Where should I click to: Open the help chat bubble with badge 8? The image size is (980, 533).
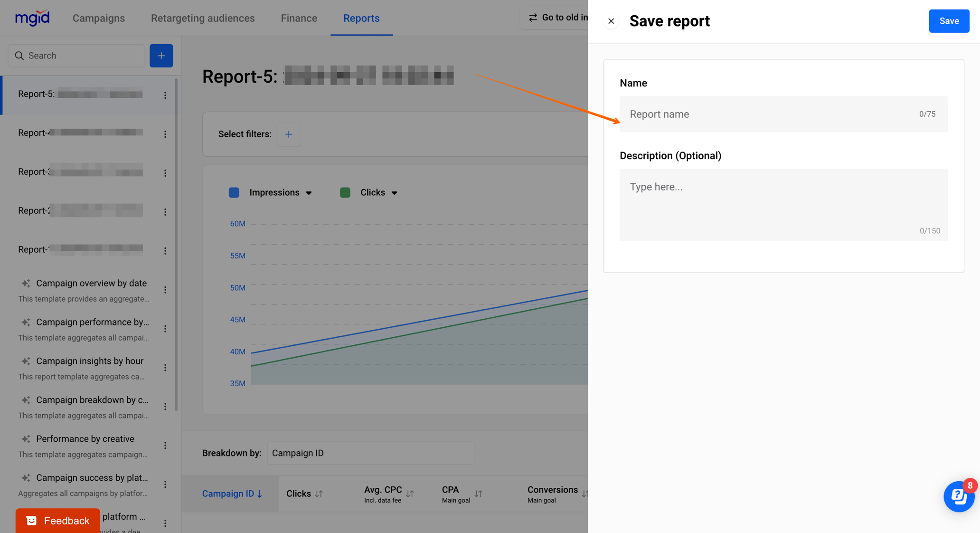point(958,497)
